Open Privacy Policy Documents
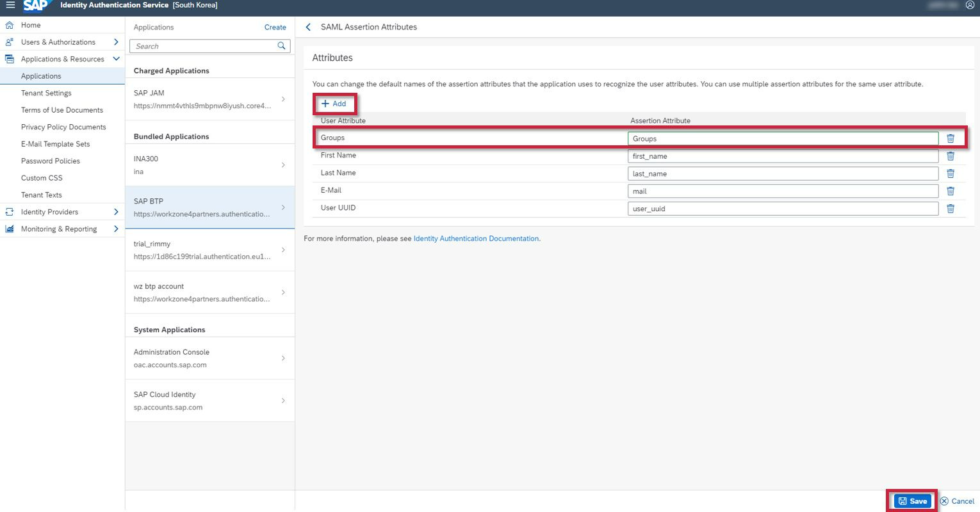The height and width of the screenshot is (512, 980). point(63,127)
